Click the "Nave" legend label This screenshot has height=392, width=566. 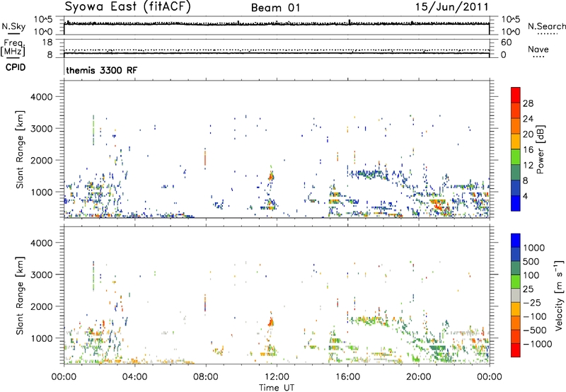click(538, 49)
